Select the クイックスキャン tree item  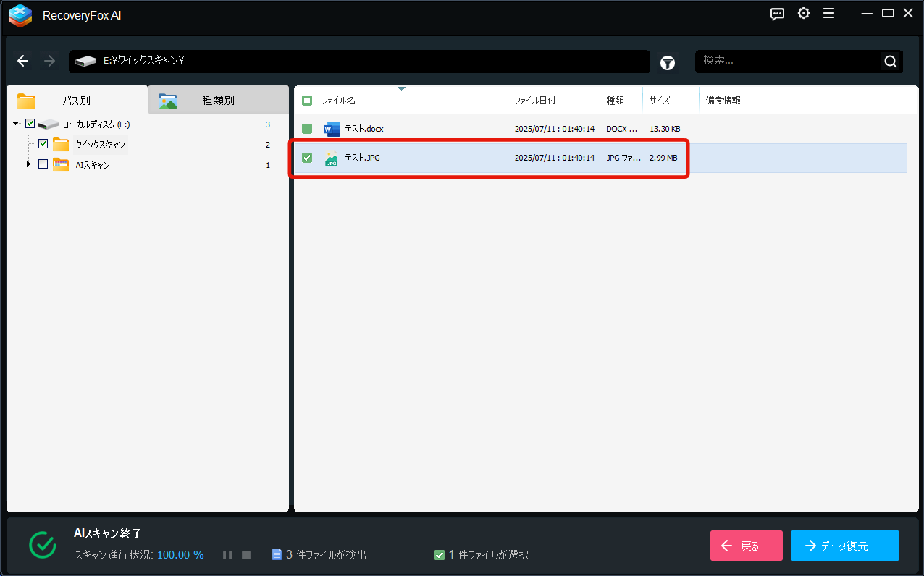100,145
